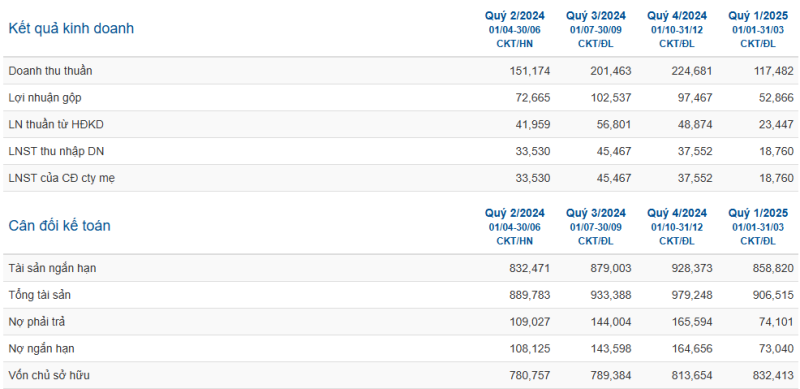Select Quý 1/2025 column header in income table
This screenshot has width=800, height=389.
point(758,16)
